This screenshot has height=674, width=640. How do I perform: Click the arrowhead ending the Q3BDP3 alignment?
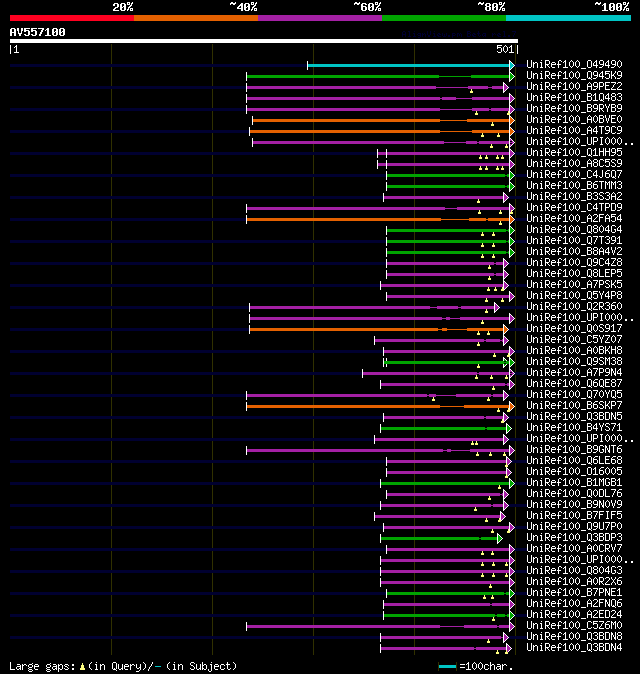500,539
